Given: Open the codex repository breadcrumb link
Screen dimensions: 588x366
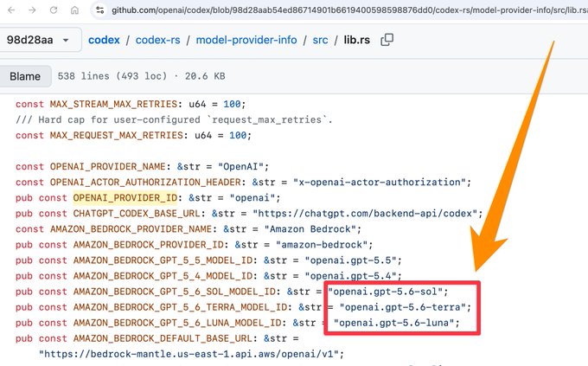Looking at the screenshot, I should pyautogui.click(x=104, y=40).
